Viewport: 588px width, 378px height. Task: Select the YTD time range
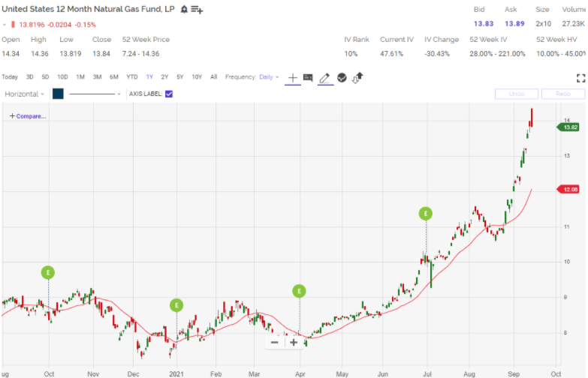click(132, 77)
